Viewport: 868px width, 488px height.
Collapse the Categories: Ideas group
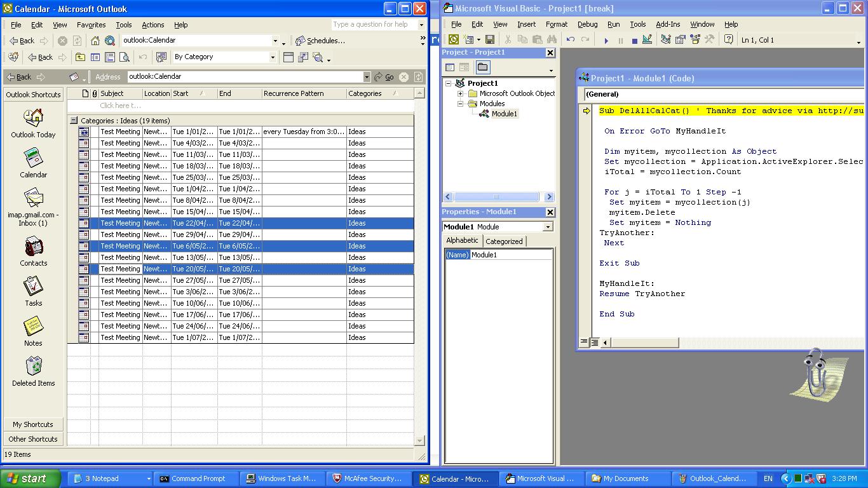[74, 120]
